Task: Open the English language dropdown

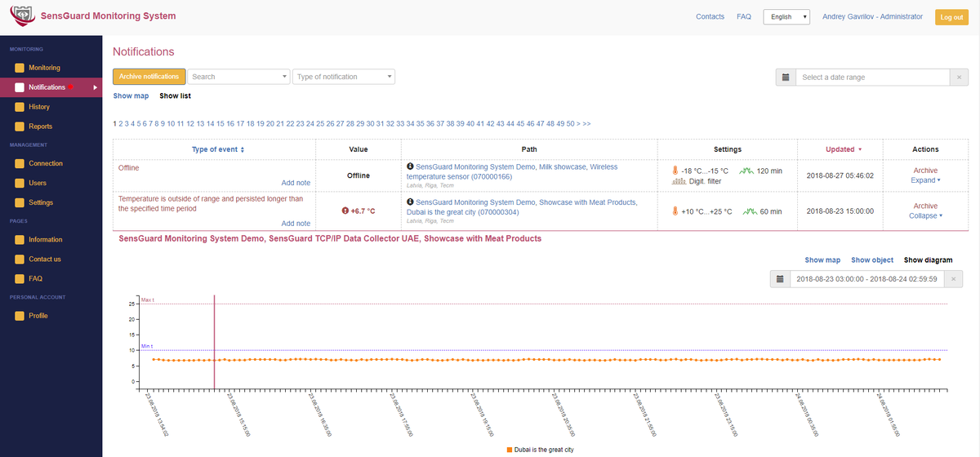Action: pyautogui.click(x=786, y=17)
